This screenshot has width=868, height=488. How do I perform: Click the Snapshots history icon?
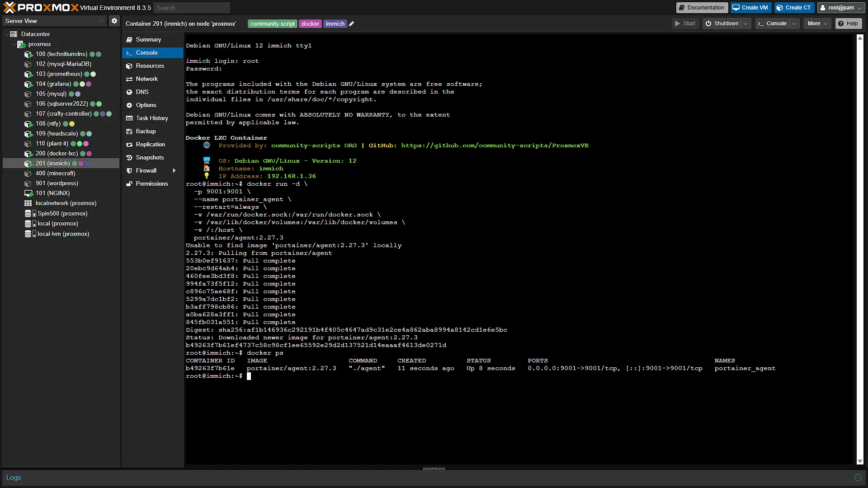point(129,158)
